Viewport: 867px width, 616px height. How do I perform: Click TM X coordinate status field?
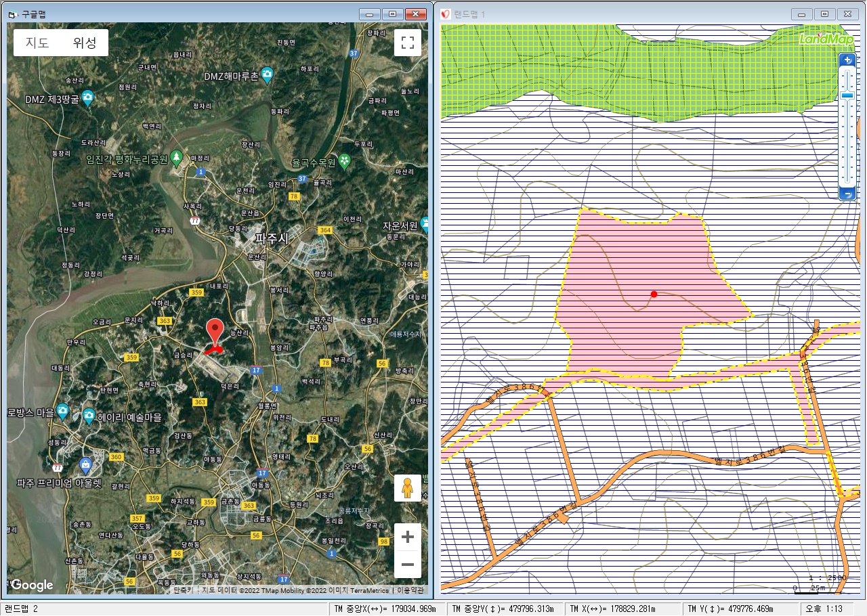(x=624, y=609)
